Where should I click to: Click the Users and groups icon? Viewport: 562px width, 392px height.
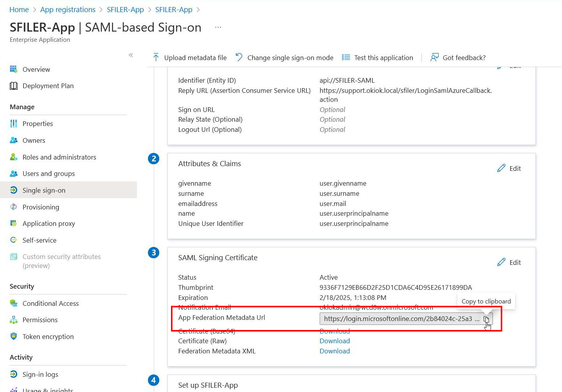point(14,174)
